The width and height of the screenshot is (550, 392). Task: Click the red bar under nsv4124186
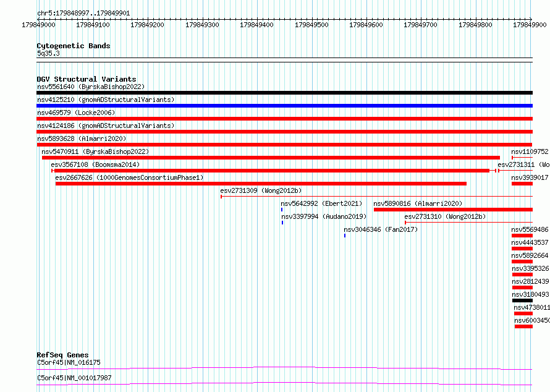284,132
